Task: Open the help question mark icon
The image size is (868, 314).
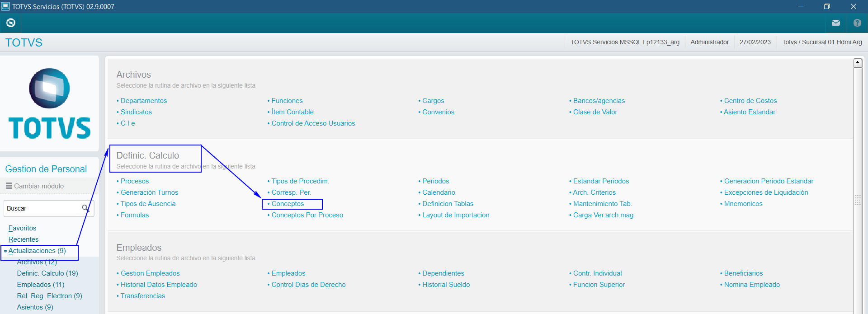Action: (x=857, y=23)
